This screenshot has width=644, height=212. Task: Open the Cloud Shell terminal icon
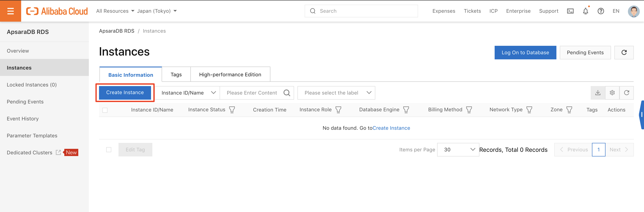pos(570,11)
